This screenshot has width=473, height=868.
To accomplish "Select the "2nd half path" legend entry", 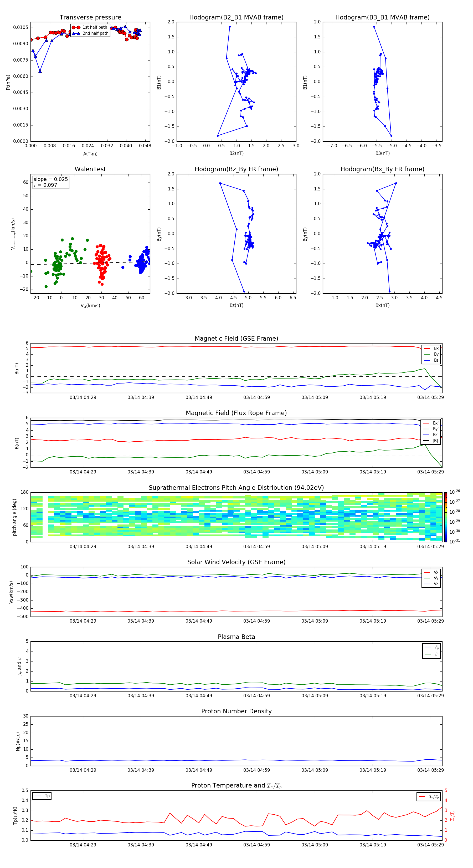I will pyautogui.click(x=90, y=33).
